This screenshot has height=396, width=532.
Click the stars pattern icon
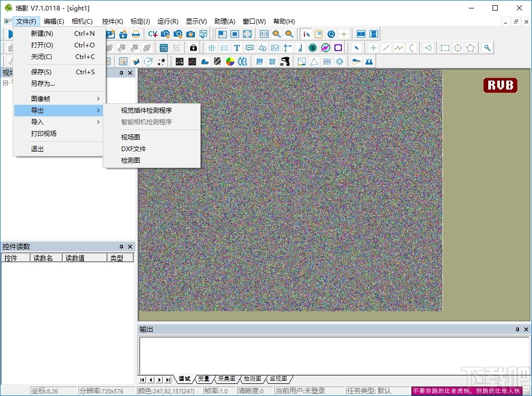(161, 62)
